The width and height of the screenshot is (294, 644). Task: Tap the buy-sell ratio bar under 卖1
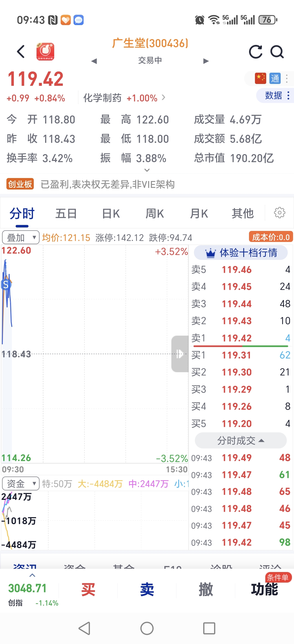[x=240, y=346]
